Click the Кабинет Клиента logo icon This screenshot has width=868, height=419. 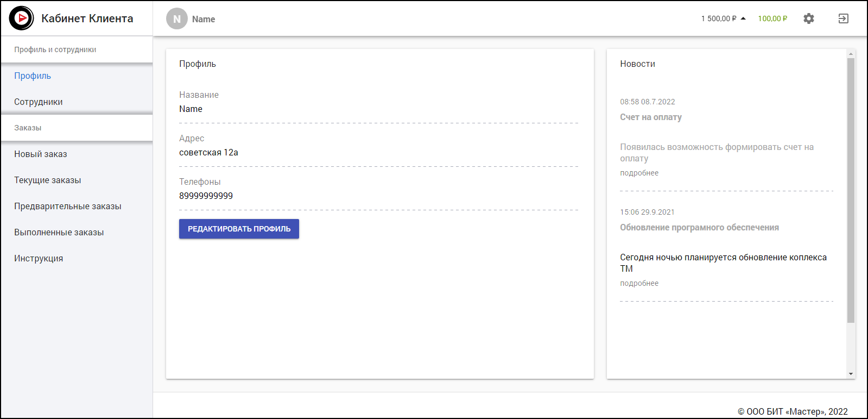pyautogui.click(x=21, y=18)
